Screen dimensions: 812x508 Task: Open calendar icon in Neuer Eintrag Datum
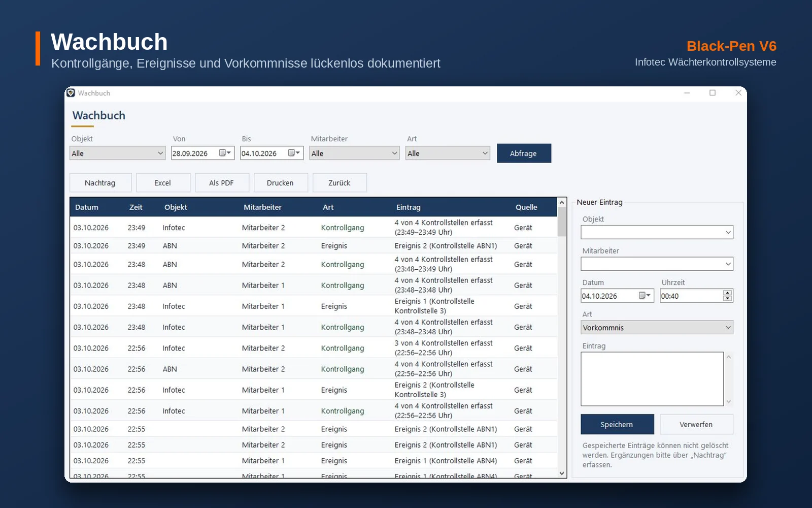point(645,296)
